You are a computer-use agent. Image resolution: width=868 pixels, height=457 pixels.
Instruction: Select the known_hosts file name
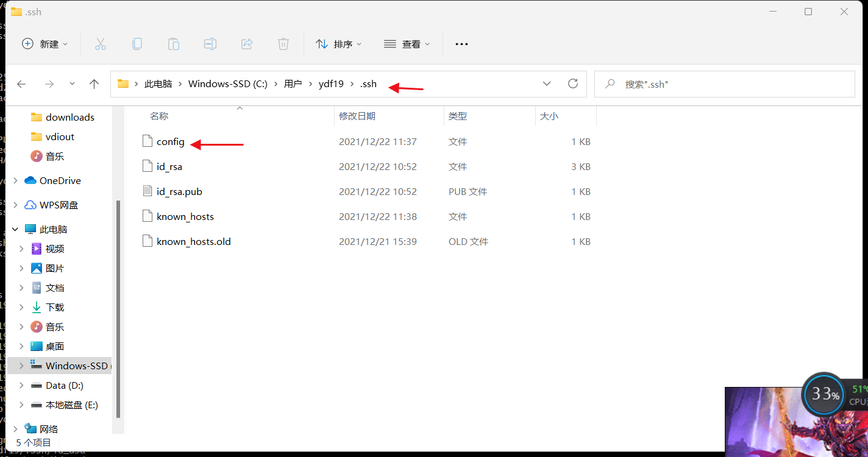pos(185,216)
